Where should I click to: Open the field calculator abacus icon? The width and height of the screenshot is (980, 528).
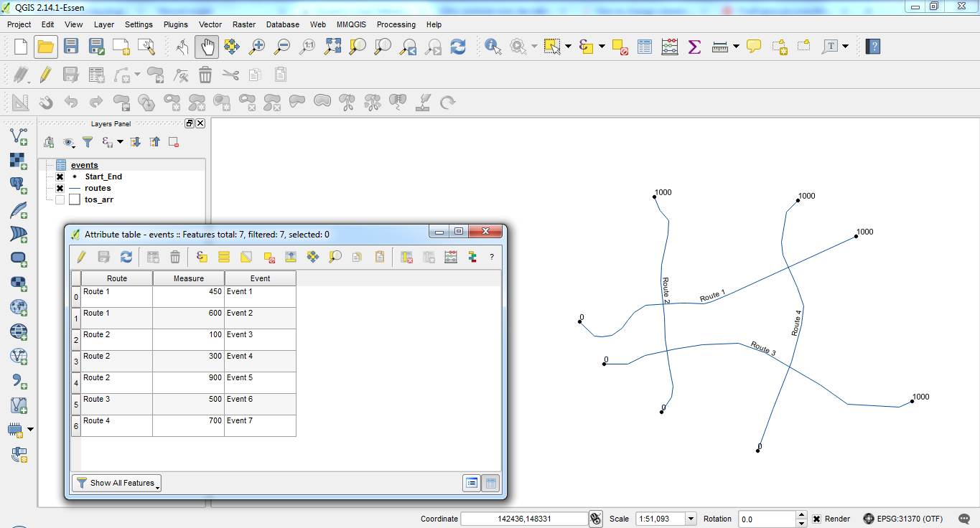pos(670,47)
